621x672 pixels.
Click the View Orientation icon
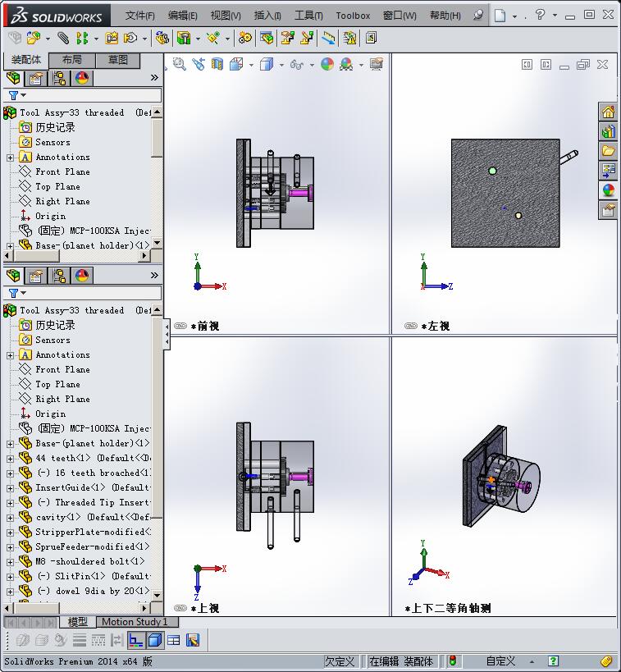click(236, 64)
